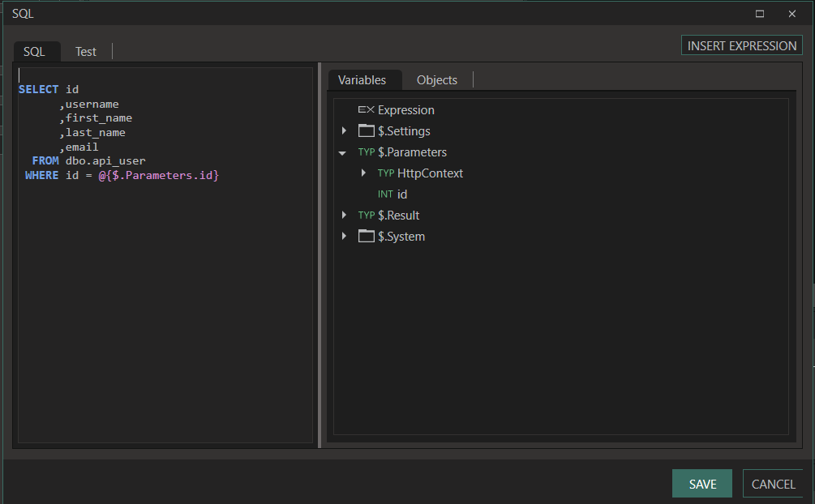
Task: Click the $.System folder icon
Action: [x=367, y=237]
